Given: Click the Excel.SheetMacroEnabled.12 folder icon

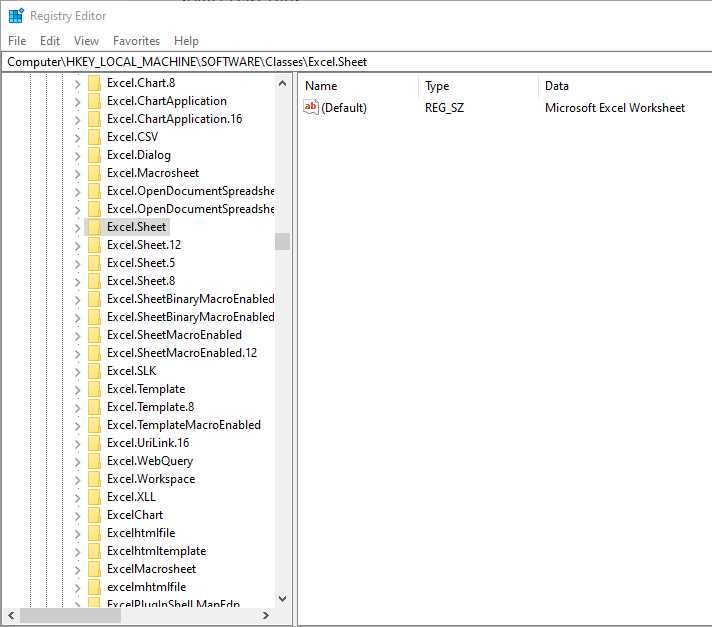Looking at the screenshot, I should 94,353.
